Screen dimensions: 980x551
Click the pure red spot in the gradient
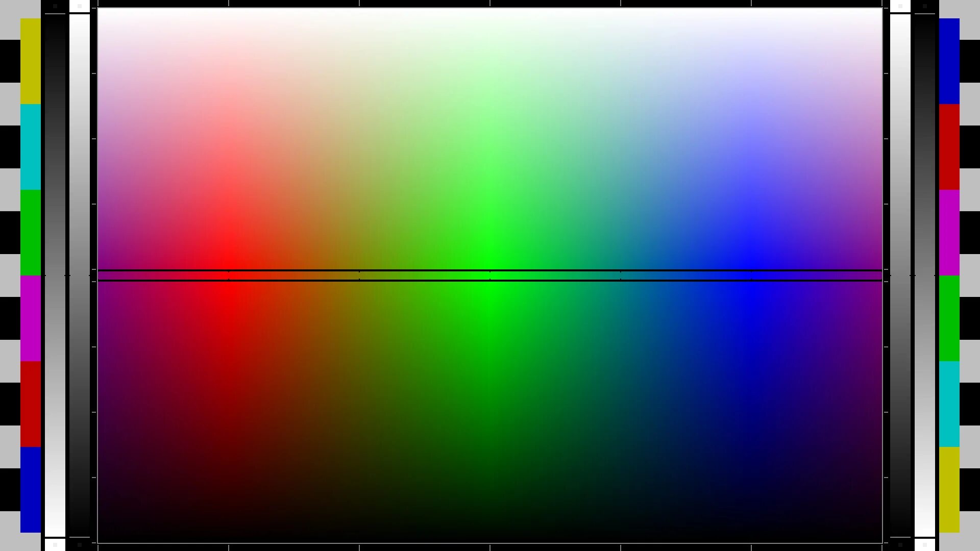click(x=229, y=275)
